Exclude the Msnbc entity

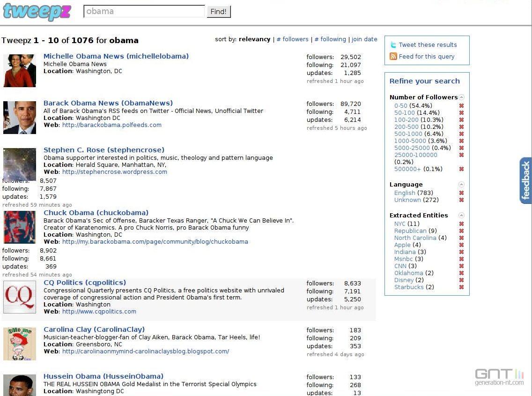tap(461, 259)
